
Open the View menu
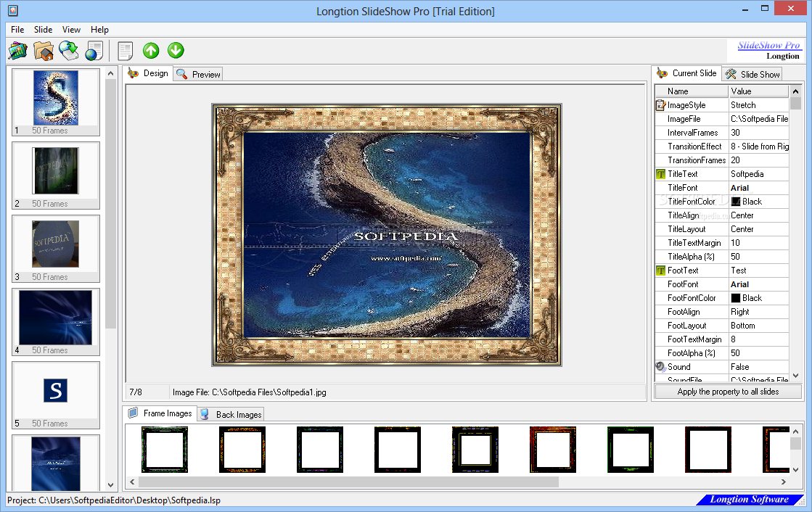[x=71, y=30]
